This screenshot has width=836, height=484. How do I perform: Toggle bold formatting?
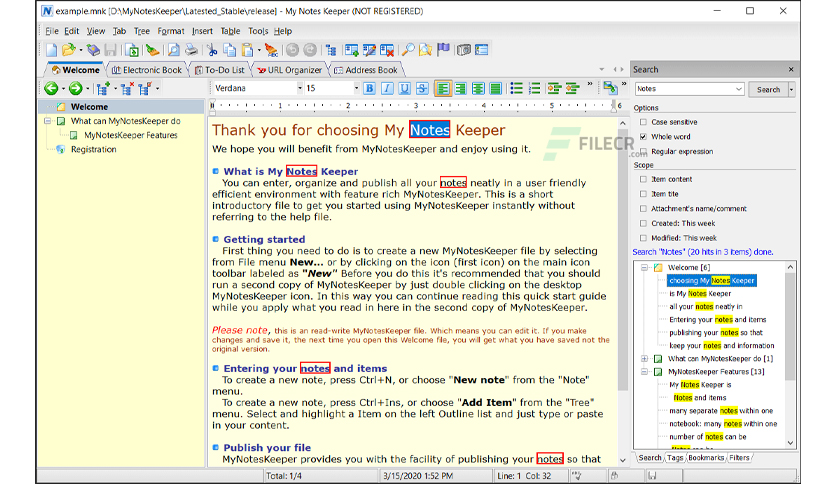point(369,88)
